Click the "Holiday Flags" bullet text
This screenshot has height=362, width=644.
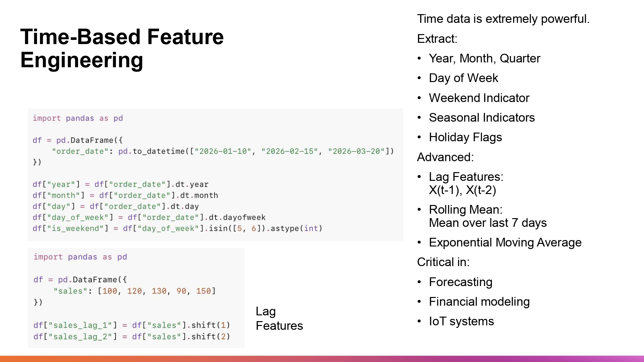coord(465,137)
